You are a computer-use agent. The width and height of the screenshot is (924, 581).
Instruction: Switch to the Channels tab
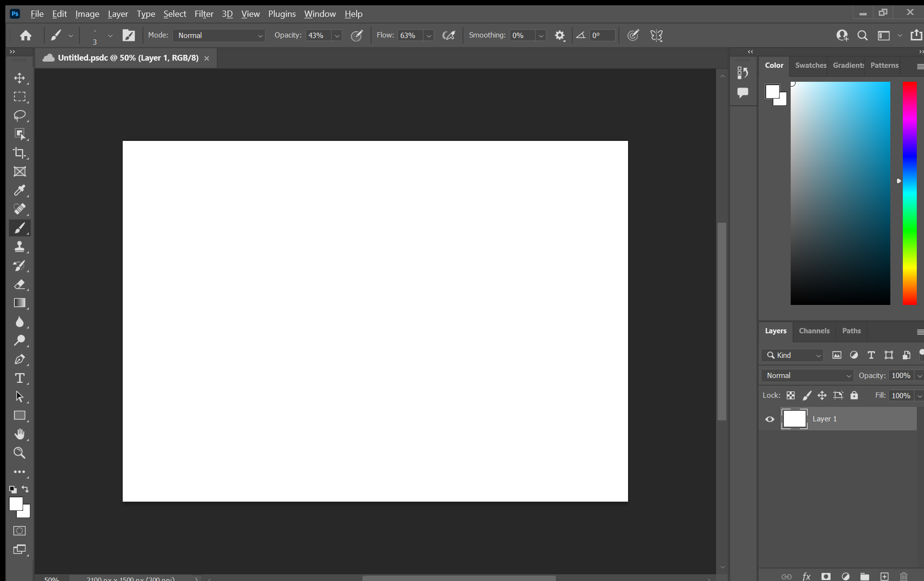[814, 331]
